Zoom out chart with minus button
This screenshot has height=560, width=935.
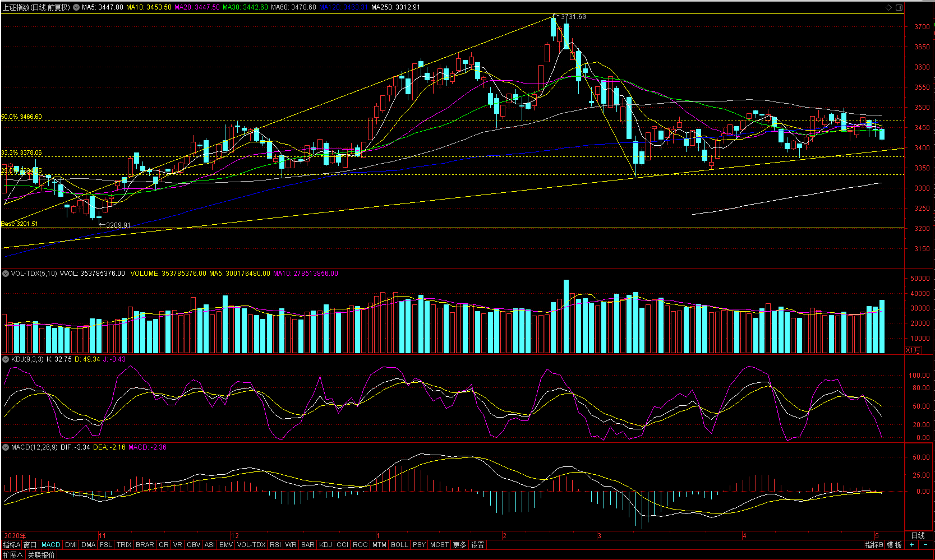(925, 545)
